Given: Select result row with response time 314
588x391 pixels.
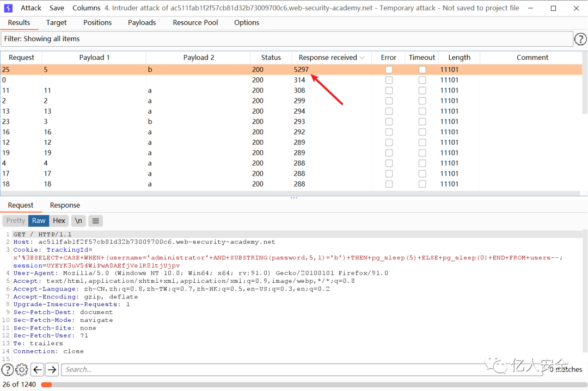Looking at the screenshot, I should click(291, 80).
